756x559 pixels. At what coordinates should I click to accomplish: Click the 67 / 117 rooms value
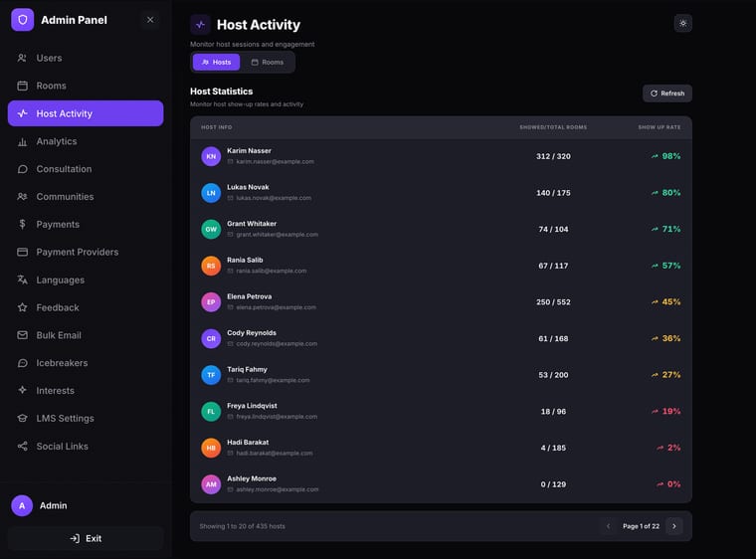tap(553, 266)
